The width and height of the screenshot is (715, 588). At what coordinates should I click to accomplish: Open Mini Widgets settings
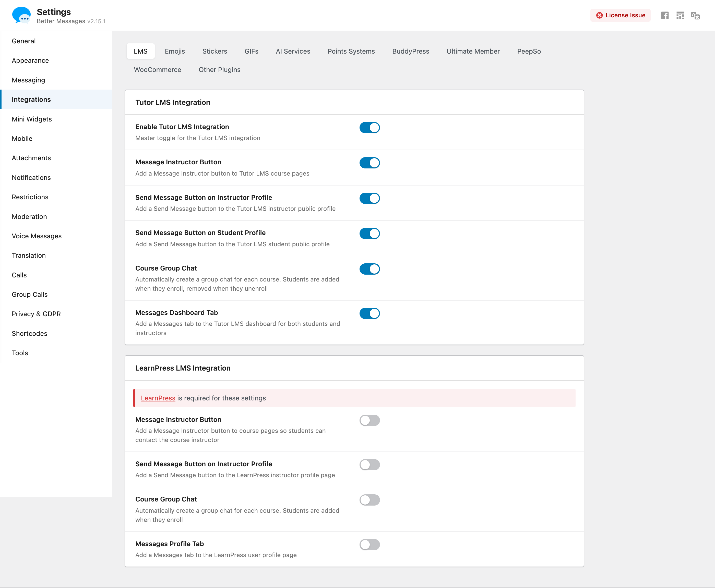56,119
